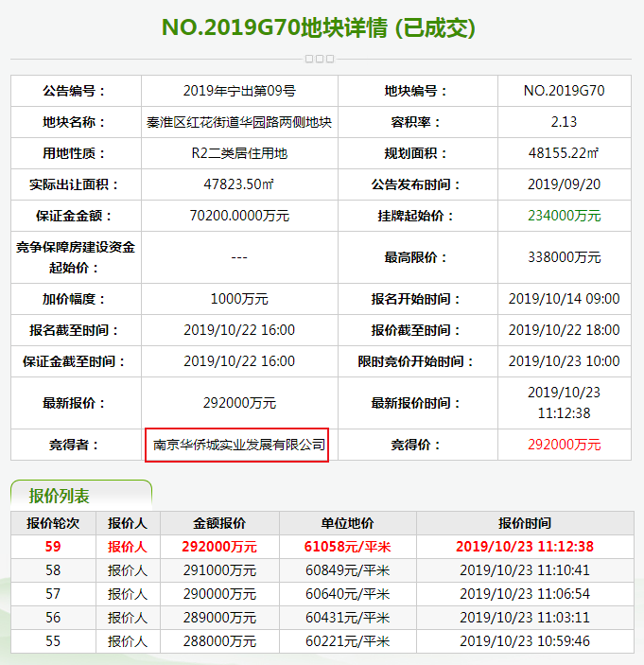This screenshot has height=665, width=644.
Task: Select bid time 2019/10/23 11:03:11
Action: click(x=525, y=618)
